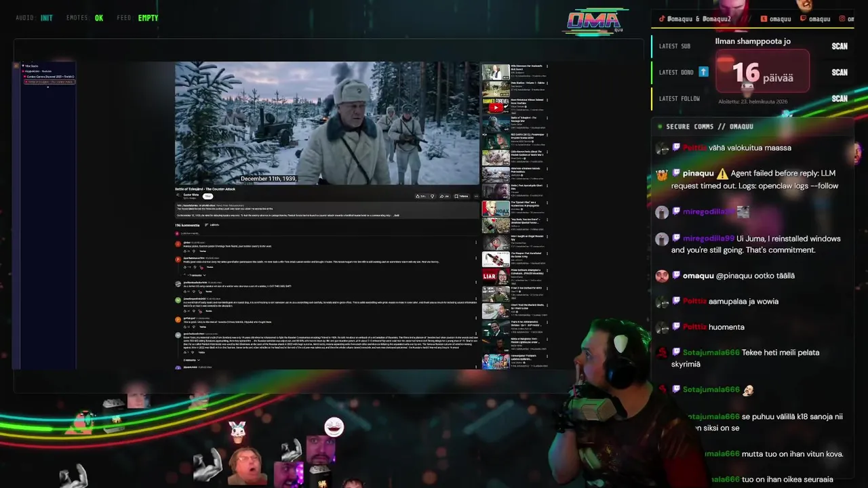Open options menu of the first comment
This screenshot has height=488, width=868.
click(476, 242)
